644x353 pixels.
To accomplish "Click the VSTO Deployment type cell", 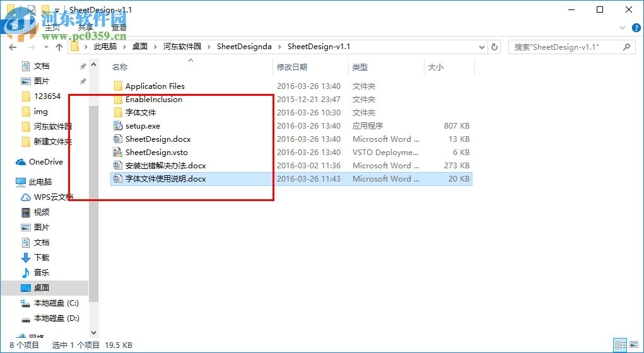I will point(385,153).
